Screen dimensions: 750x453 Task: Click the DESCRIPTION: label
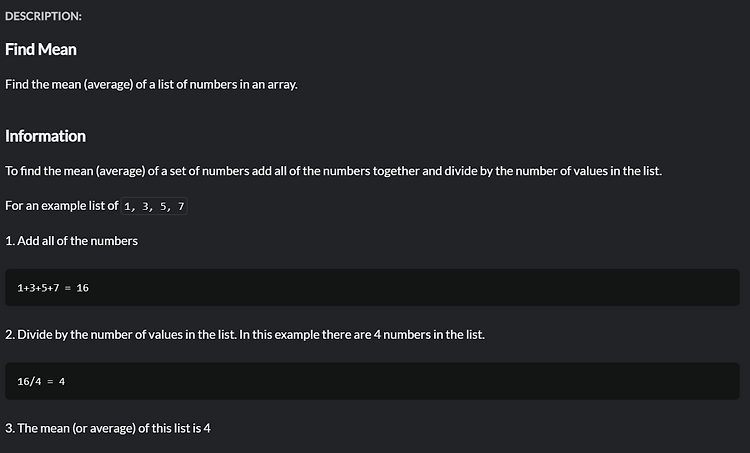pos(43,16)
